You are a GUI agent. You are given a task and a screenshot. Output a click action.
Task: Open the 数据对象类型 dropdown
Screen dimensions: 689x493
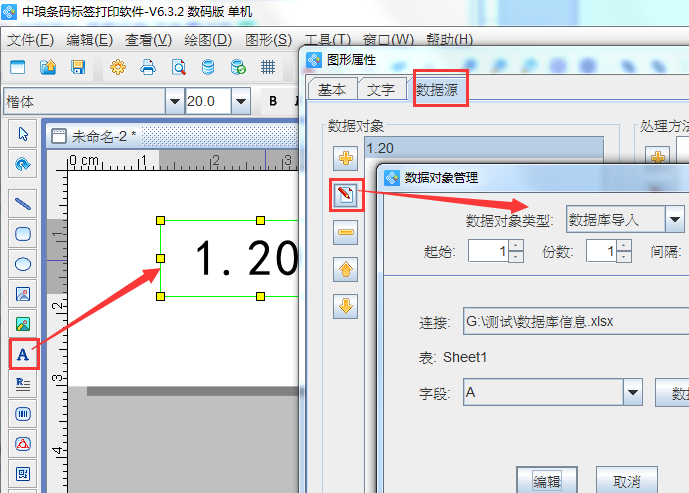coord(675,219)
